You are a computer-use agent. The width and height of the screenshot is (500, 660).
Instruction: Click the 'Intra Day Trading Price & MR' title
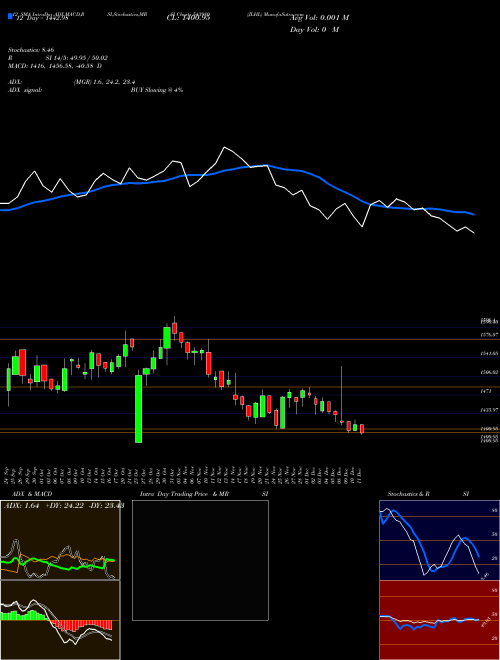[x=184, y=494]
